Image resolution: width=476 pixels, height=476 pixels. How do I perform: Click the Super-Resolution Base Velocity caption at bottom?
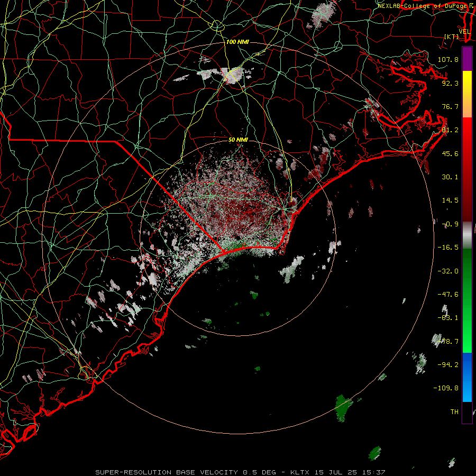click(241, 472)
